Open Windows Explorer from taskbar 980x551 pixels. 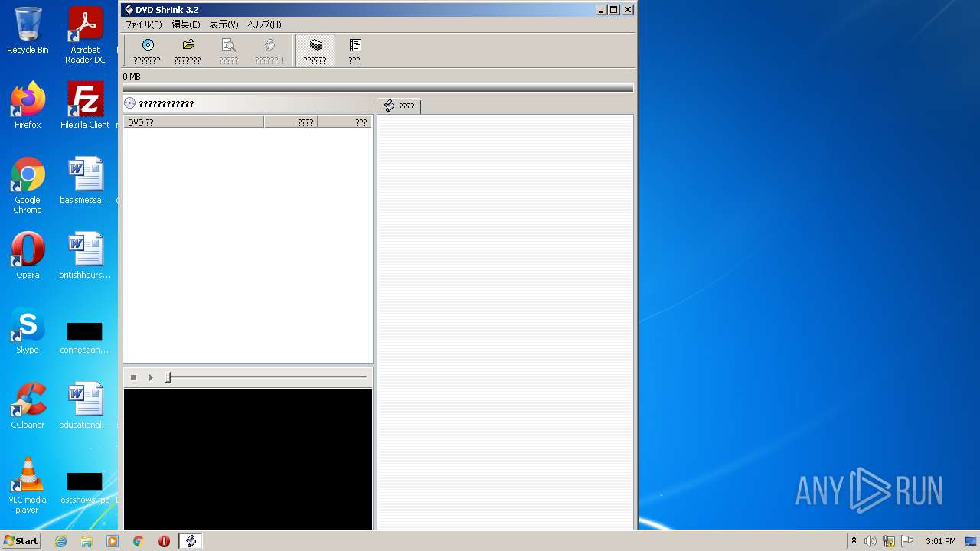87,541
